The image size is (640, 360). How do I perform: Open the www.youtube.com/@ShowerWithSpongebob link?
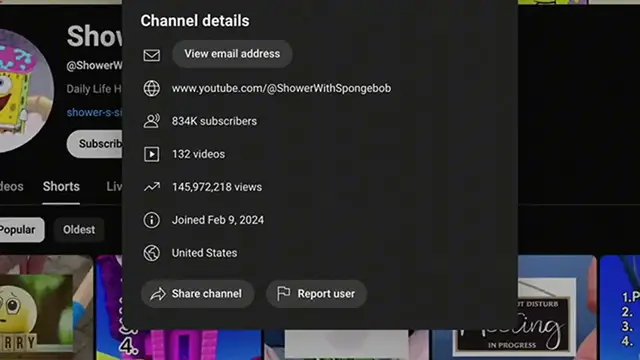[281, 89]
